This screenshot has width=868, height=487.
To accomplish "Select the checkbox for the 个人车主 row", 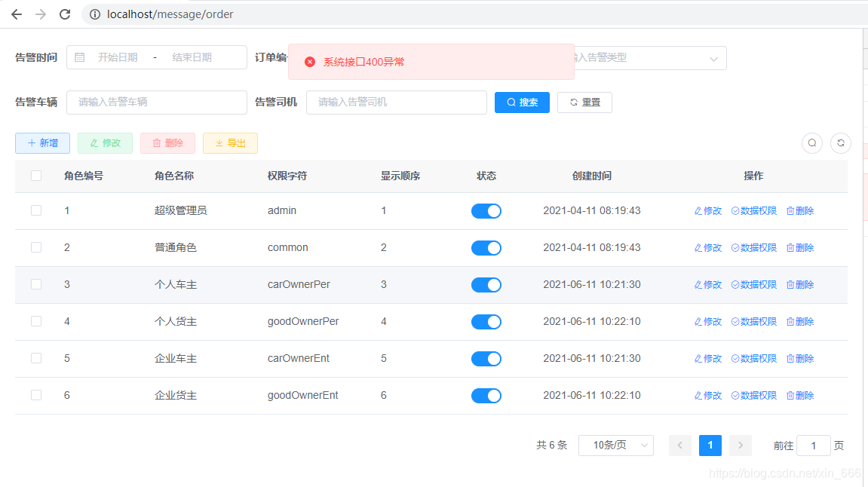I will point(35,284).
